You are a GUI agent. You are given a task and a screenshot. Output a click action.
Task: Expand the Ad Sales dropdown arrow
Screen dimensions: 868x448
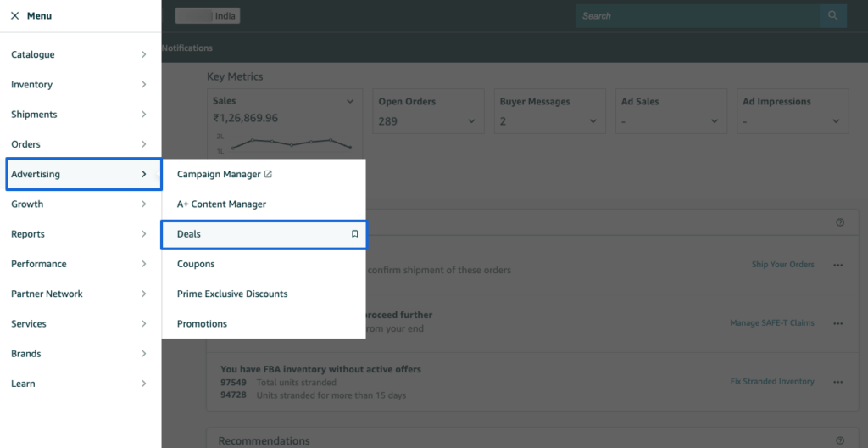click(x=715, y=120)
